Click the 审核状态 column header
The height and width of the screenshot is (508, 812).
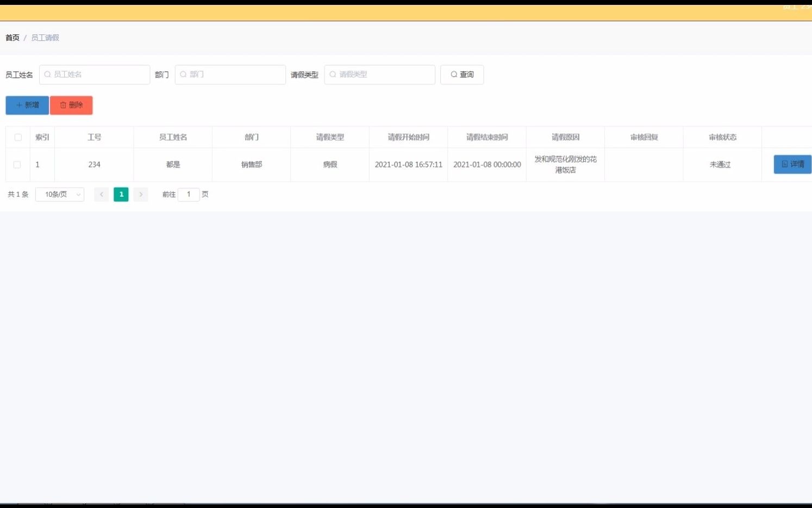coord(723,137)
